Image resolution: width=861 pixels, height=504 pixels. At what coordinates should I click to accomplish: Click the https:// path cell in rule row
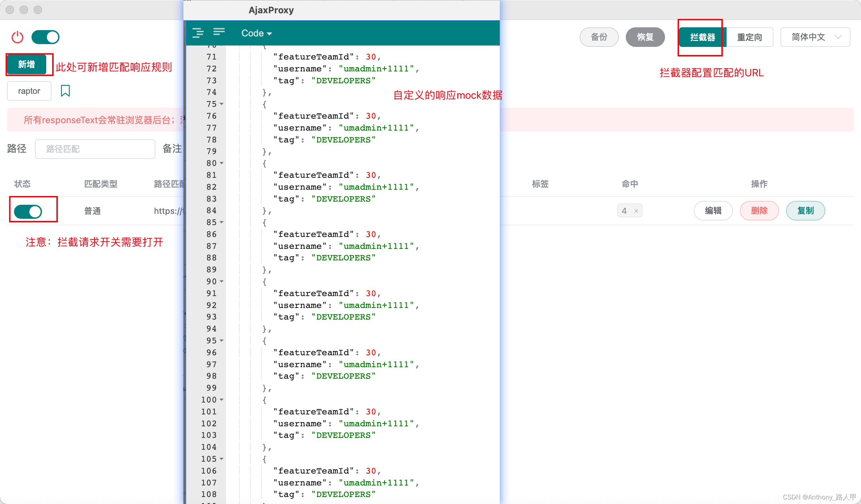169,211
